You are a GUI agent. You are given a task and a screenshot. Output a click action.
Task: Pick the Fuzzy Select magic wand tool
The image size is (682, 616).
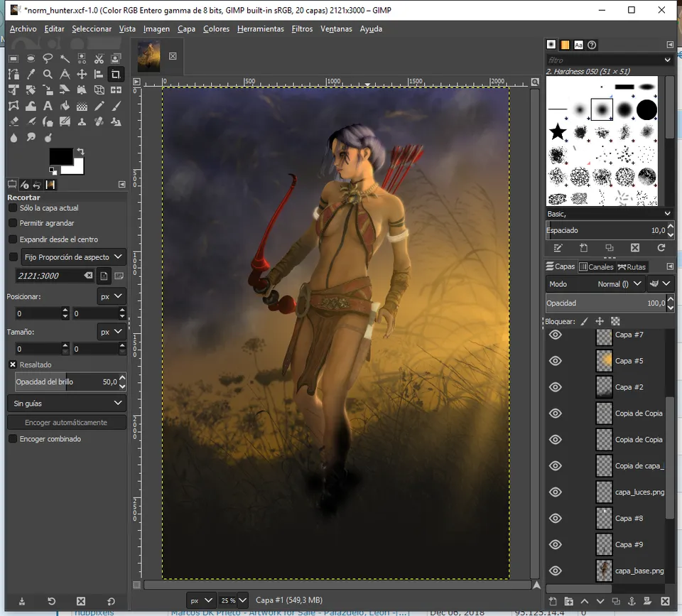(x=65, y=58)
